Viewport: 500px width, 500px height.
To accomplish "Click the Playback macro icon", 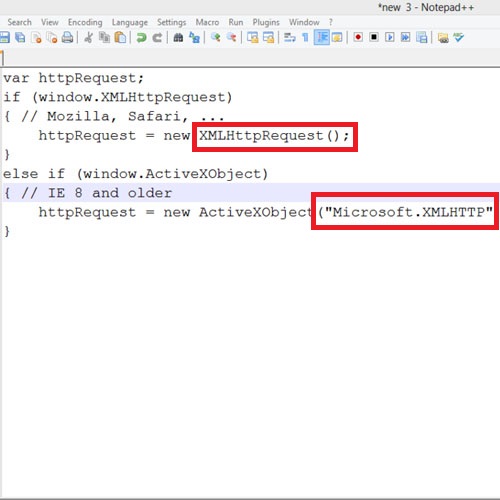I will point(390,37).
